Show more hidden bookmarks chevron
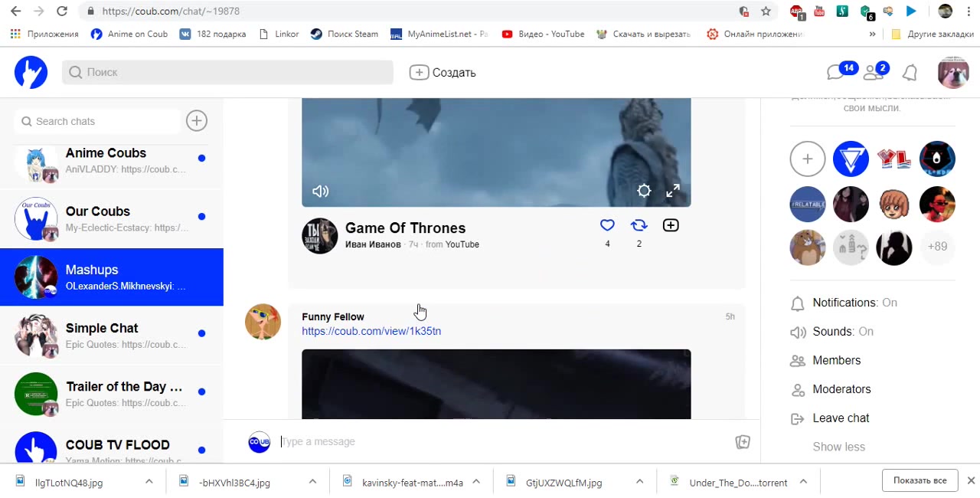 (872, 34)
